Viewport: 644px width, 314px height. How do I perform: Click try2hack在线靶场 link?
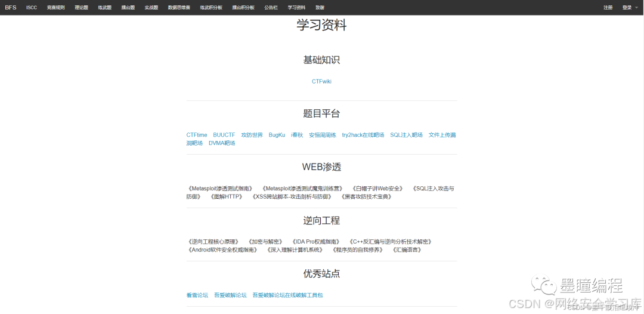(363, 135)
